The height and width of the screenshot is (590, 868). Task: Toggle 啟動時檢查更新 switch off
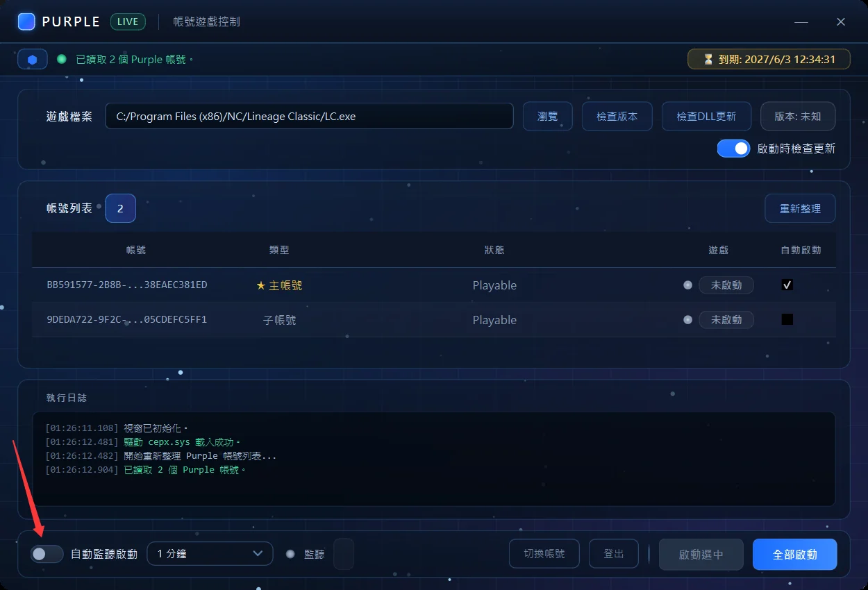(733, 149)
